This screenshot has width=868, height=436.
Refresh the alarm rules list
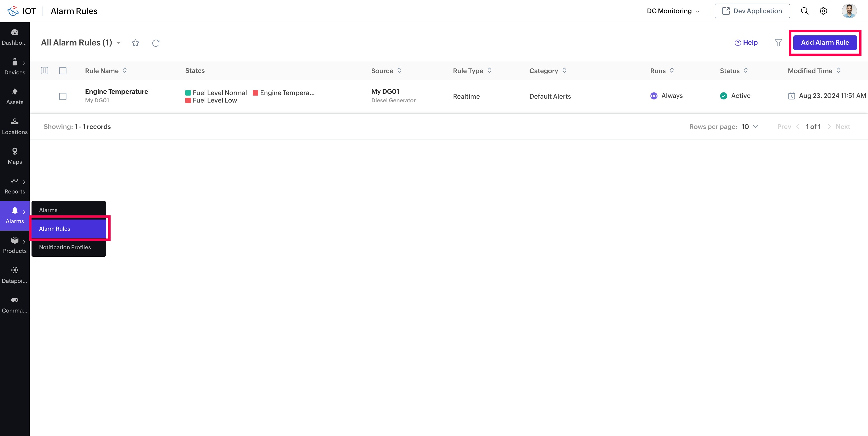pyautogui.click(x=156, y=43)
